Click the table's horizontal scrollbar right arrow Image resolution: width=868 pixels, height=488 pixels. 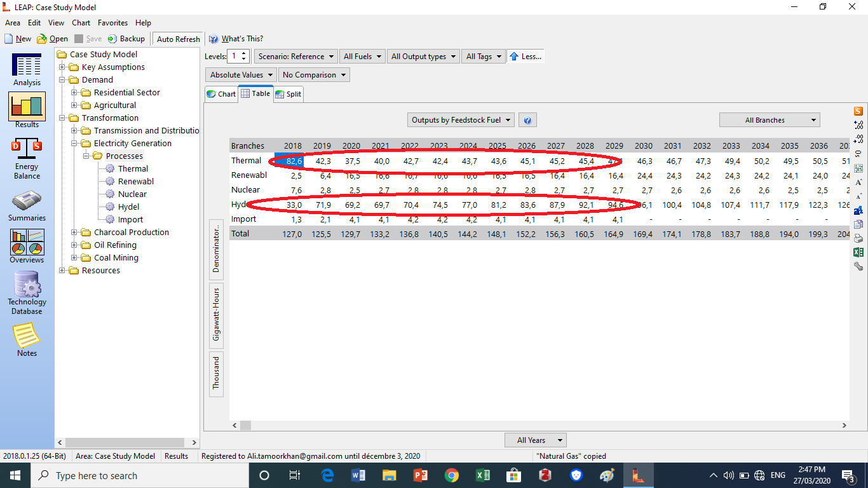pos(844,426)
